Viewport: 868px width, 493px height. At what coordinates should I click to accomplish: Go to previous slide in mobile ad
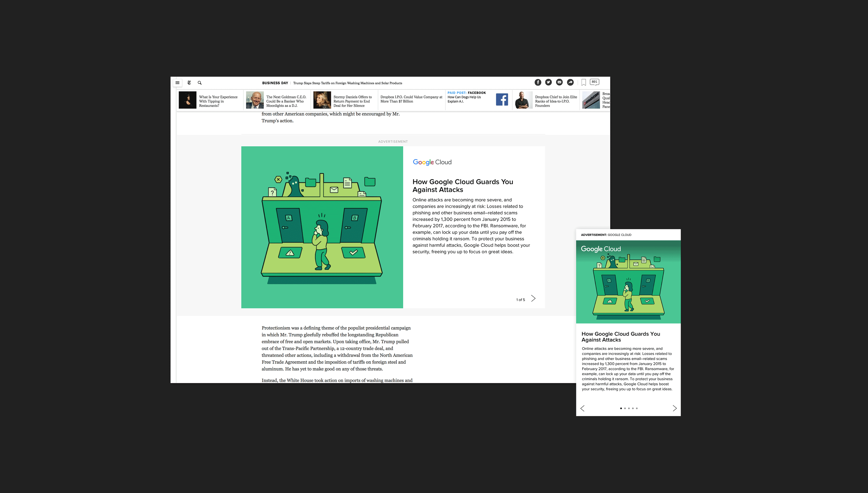tap(582, 408)
